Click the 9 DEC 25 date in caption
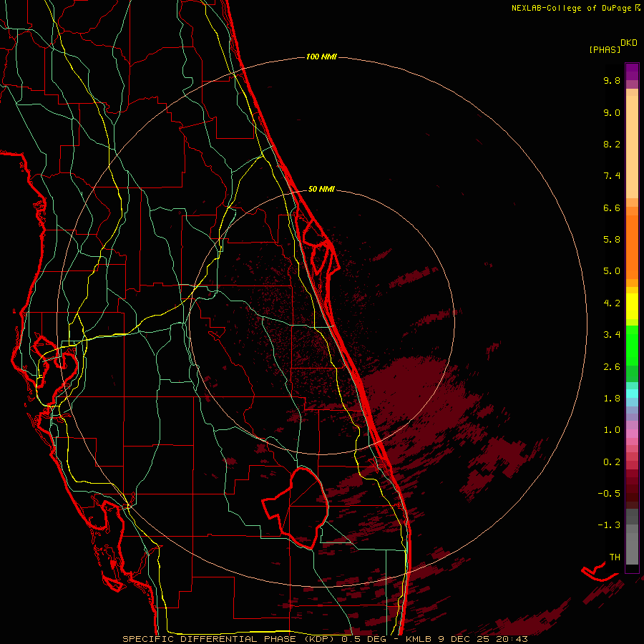The image size is (644, 644). (x=464, y=639)
